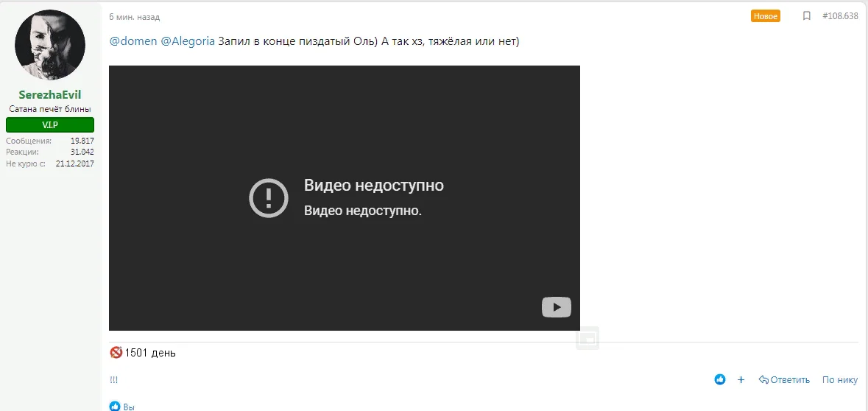Click the reactions count value 31.042
The height and width of the screenshot is (411, 868).
pos(82,152)
